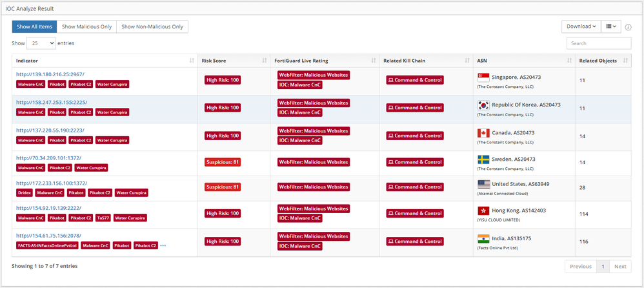Sort by Related Objects column
This screenshot has height=288, width=644.
click(603, 61)
